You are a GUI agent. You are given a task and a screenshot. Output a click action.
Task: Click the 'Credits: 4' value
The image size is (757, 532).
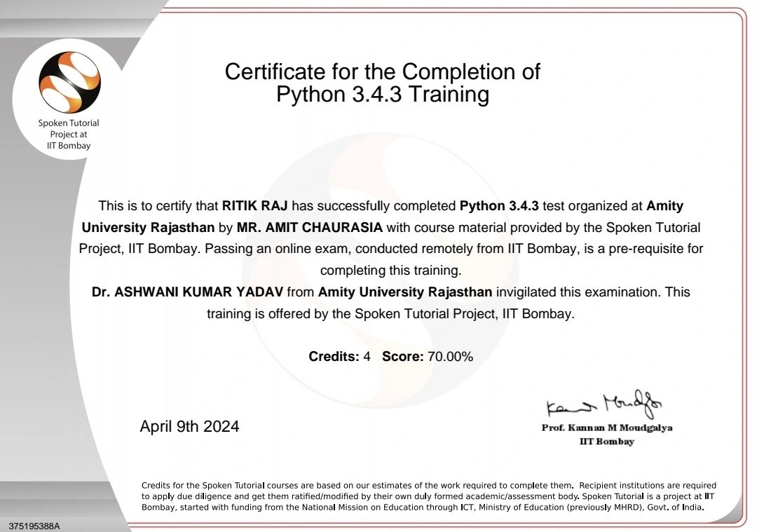pyautogui.click(x=339, y=357)
